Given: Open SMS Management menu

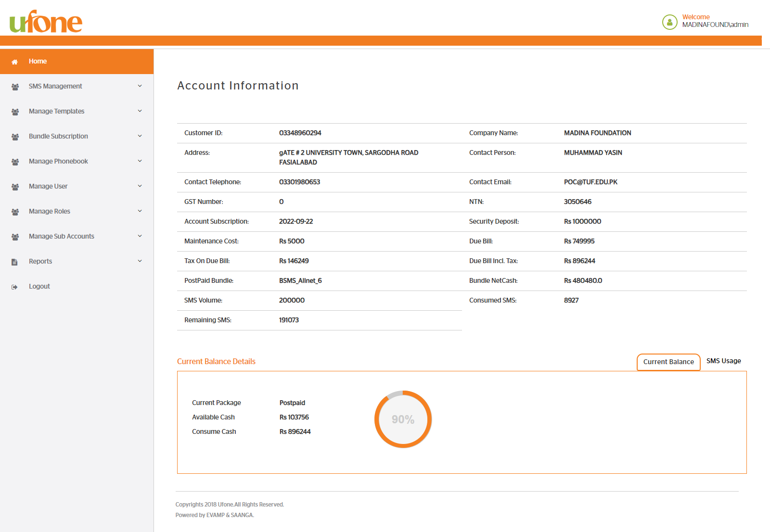Looking at the screenshot, I should point(77,87).
